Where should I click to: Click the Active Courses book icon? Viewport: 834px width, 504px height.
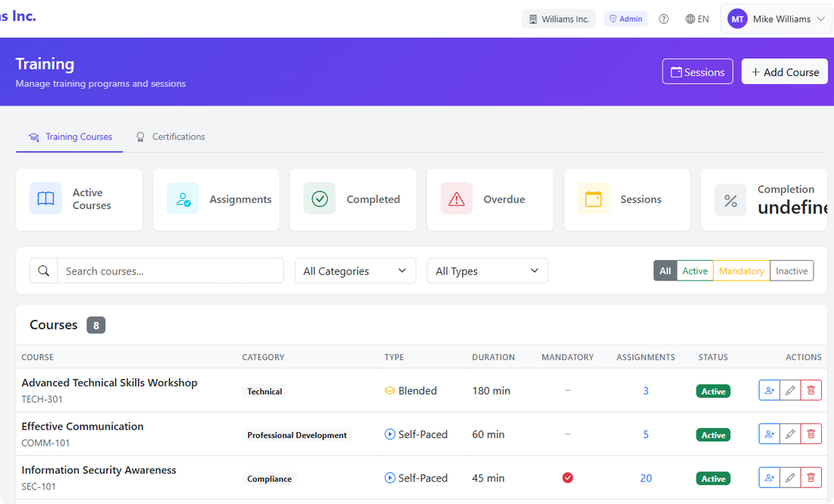pos(45,198)
